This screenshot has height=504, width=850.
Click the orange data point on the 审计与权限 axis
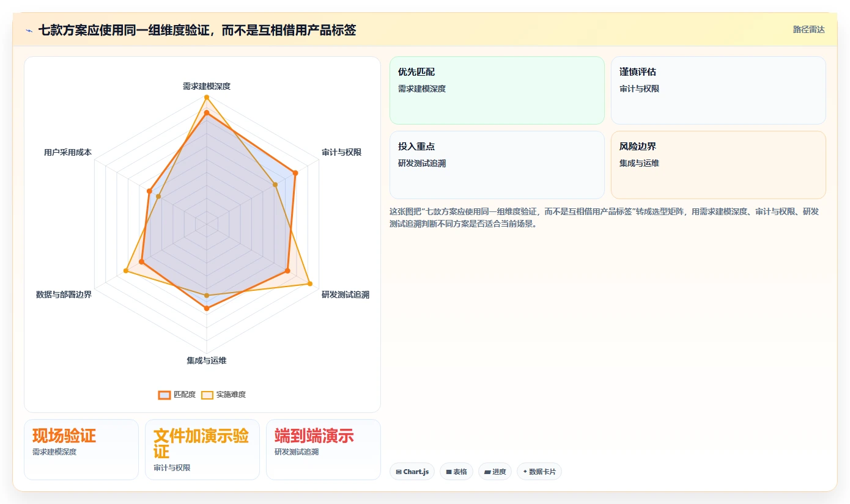[x=295, y=173]
